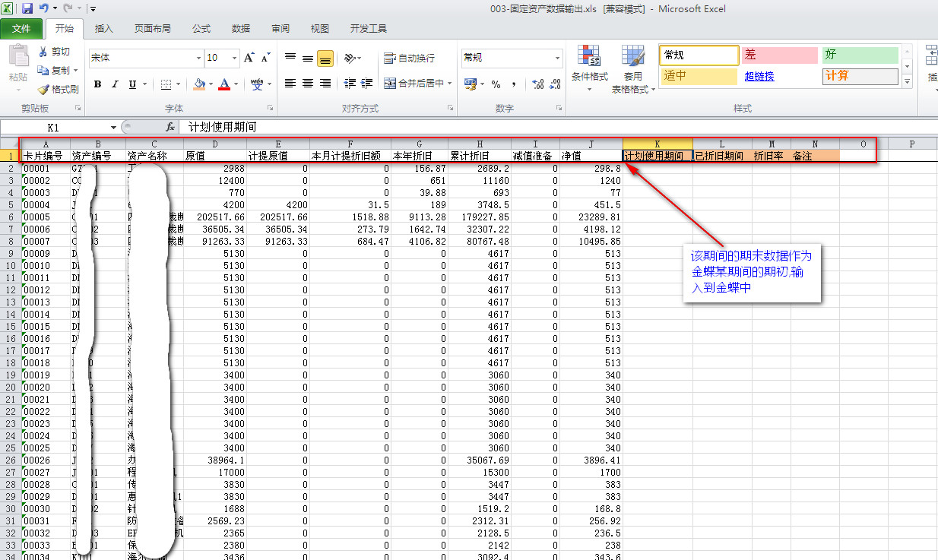Select column header D (原值 column)
The height and width of the screenshot is (560, 938).
click(215, 144)
